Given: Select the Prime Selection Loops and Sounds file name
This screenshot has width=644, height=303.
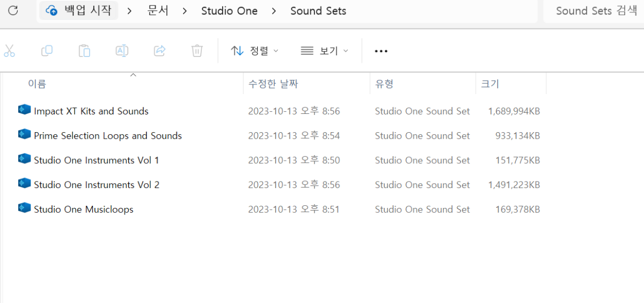Looking at the screenshot, I should pos(108,136).
